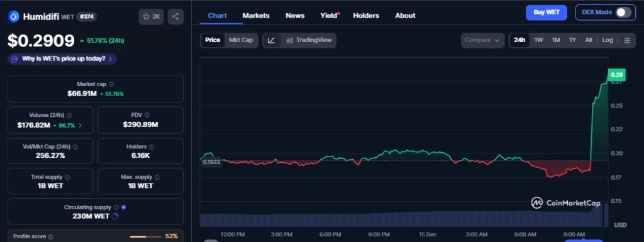Image resolution: width=644 pixels, height=242 pixels.
Task: Select the line chart icon
Action: pyautogui.click(x=272, y=40)
